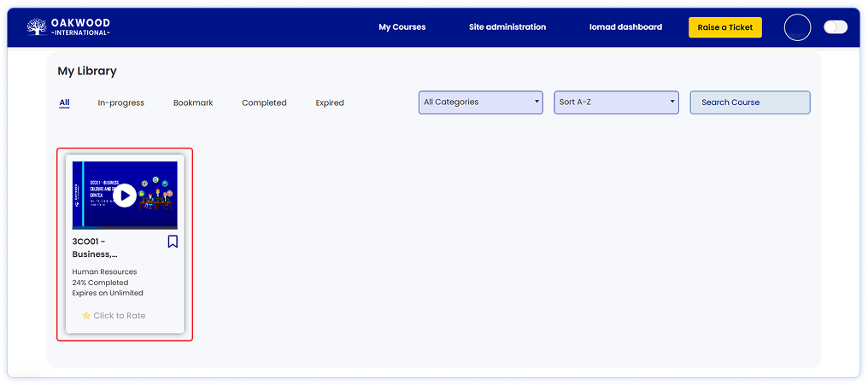Image resolution: width=868 pixels, height=385 pixels.
Task: Switch to the In-progress tab
Action: click(120, 103)
